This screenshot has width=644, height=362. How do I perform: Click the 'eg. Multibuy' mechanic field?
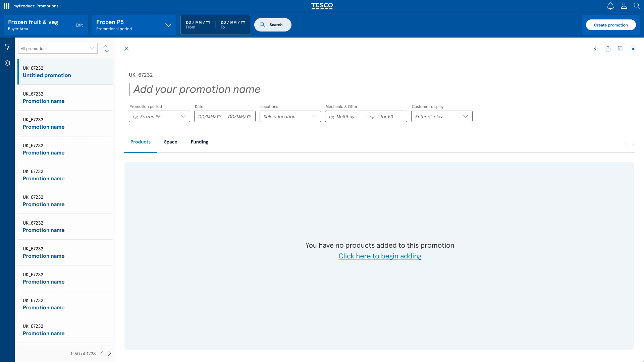pyautogui.click(x=345, y=117)
